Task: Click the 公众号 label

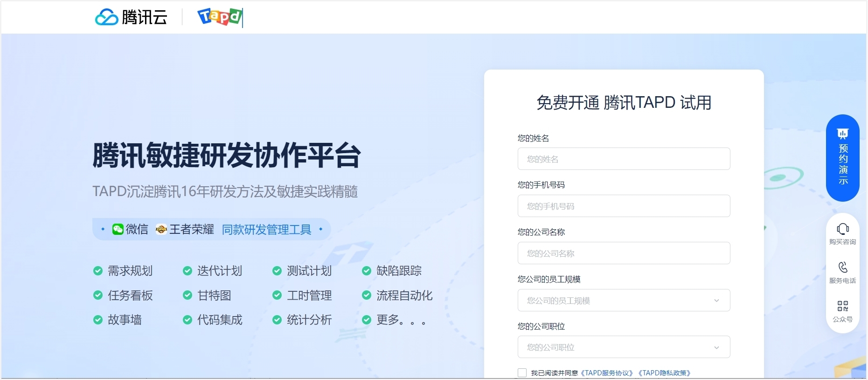Action: (843, 319)
